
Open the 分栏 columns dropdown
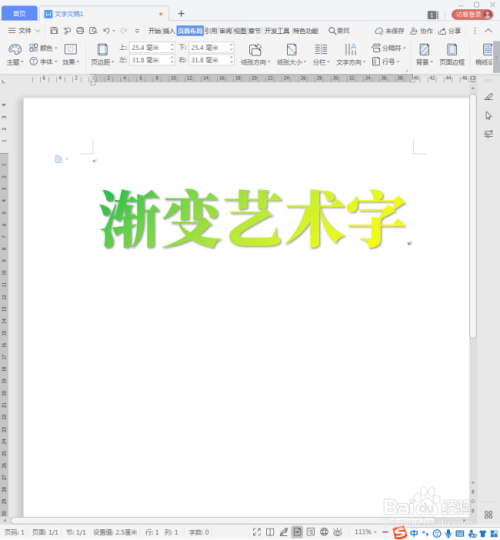click(321, 55)
